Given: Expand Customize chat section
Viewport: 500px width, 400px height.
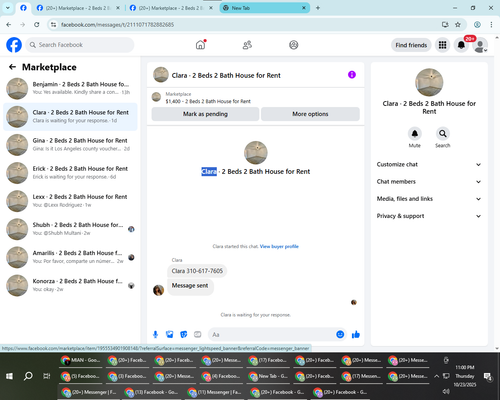Looking at the screenshot, I should (x=429, y=164).
